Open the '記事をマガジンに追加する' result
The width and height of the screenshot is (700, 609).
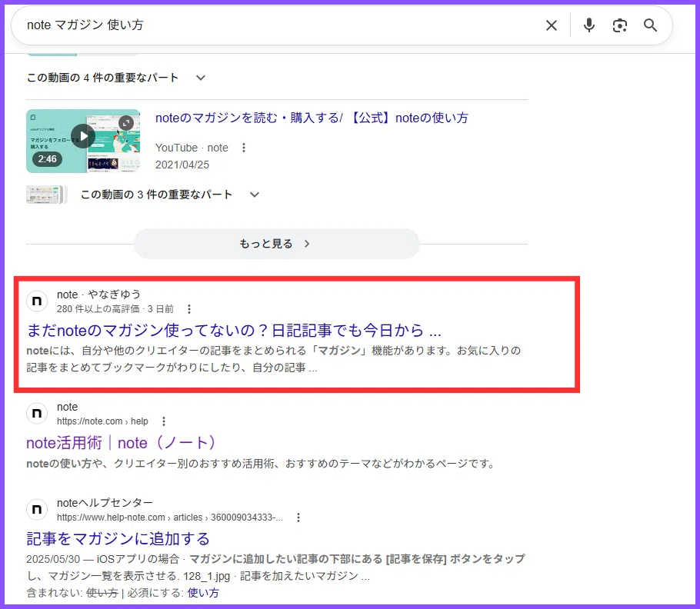tap(118, 538)
